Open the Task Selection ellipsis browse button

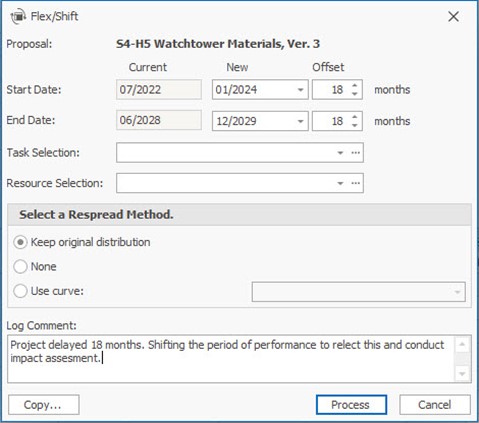[x=356, y=153]
